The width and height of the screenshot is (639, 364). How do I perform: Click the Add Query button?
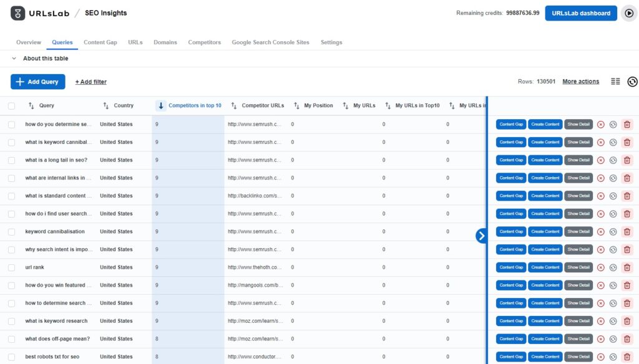[x=38, y=82]
